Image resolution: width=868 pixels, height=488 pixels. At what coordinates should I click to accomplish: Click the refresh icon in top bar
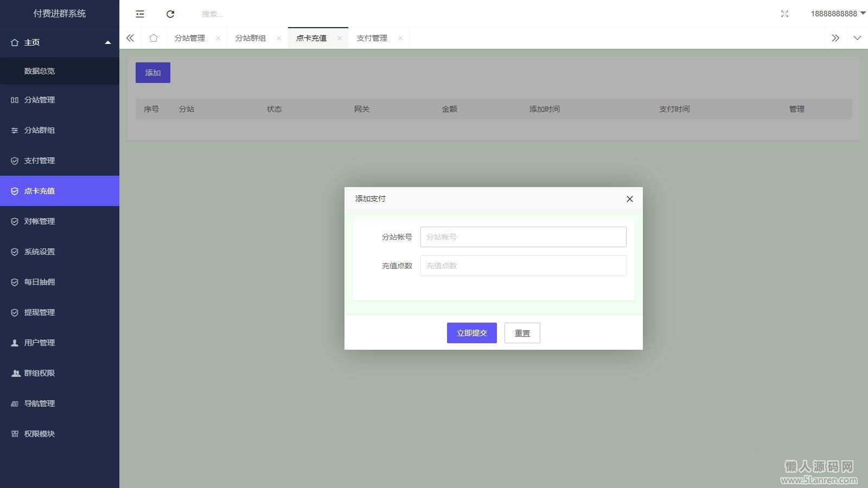170,14
